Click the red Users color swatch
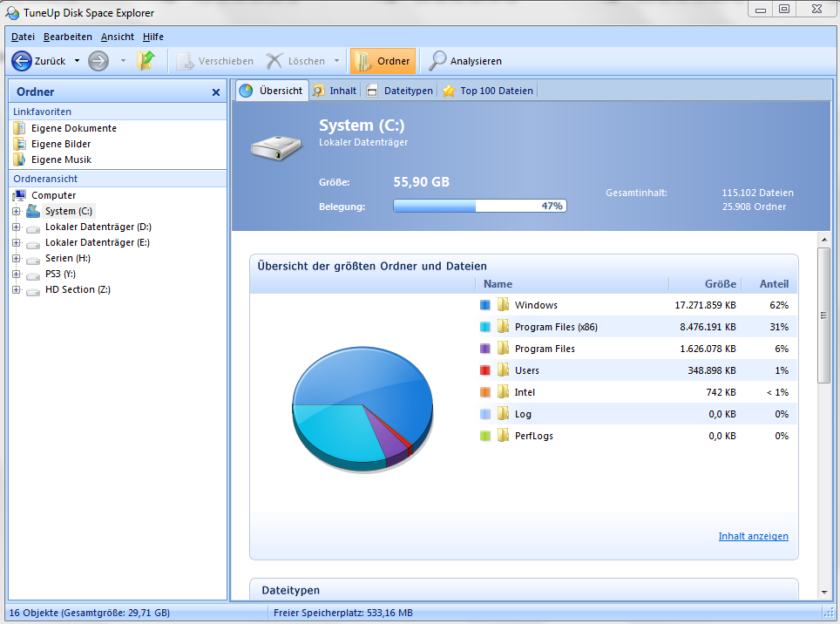 (x=485, y=370)
